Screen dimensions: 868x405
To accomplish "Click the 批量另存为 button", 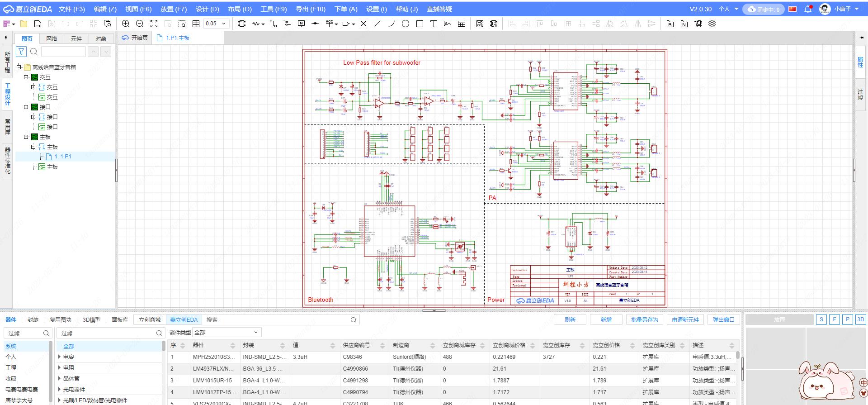I will click(644, 319).
